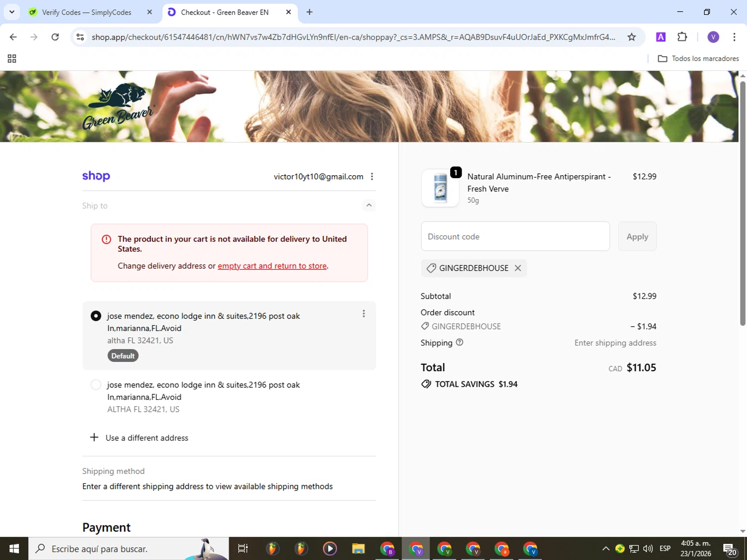Click Use a different address
The height and width of the screenshot is (560, 747).
pos(147,438)
